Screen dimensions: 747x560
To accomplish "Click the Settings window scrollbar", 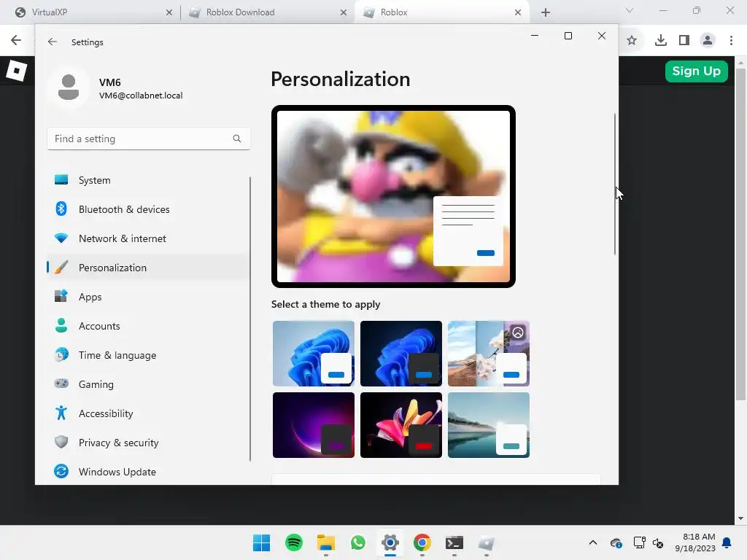I will (614, 184).
